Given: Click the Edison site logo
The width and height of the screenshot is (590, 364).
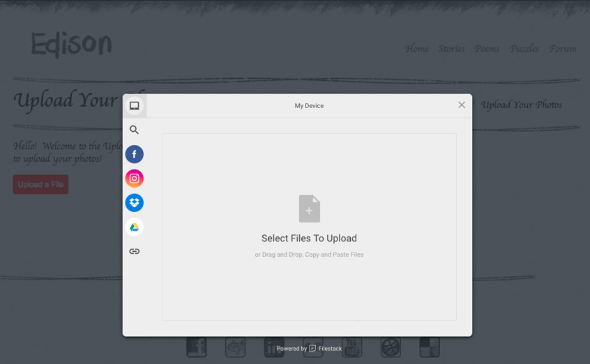Looking at the screenshot, I should pyautogui.click(x=71, y=44).
